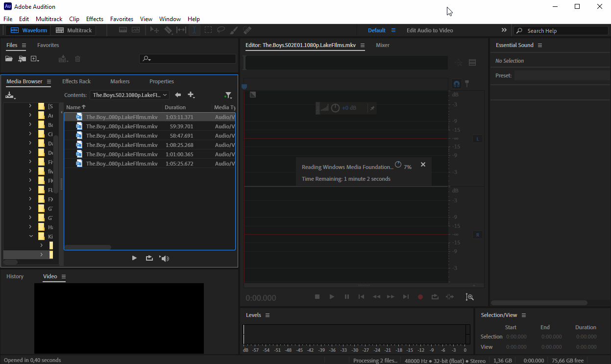Click the Lasso Selection tool
Screen dimensions: 611x364
coord(221,30)
